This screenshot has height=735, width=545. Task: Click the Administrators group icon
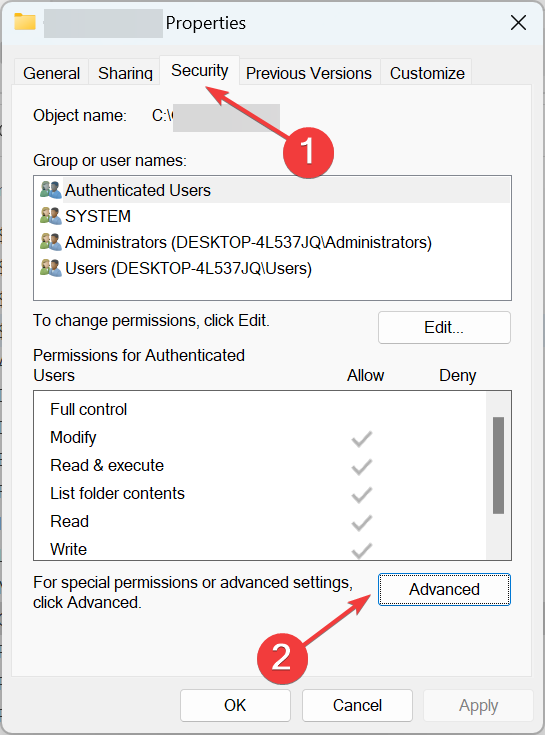coord(51,242)
